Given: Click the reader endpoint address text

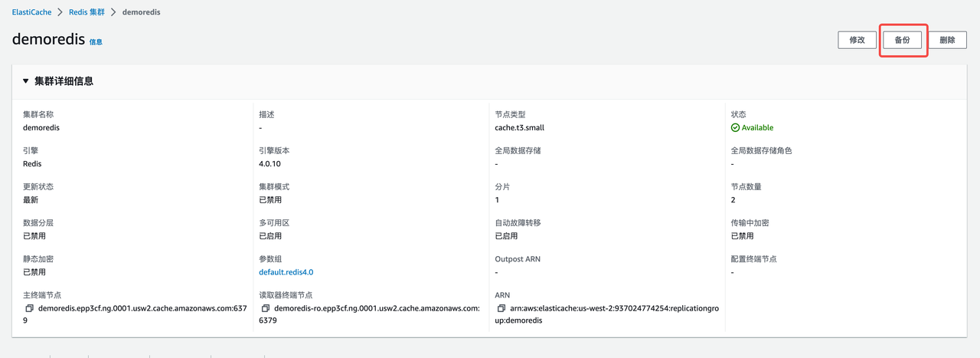Looking at the screenshot, I should (x=375, y=308).
